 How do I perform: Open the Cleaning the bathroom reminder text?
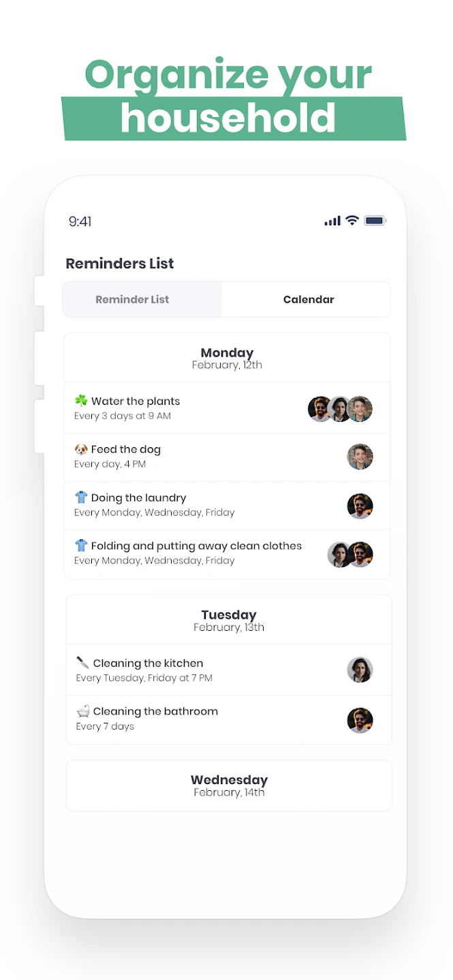click(155, 712)
